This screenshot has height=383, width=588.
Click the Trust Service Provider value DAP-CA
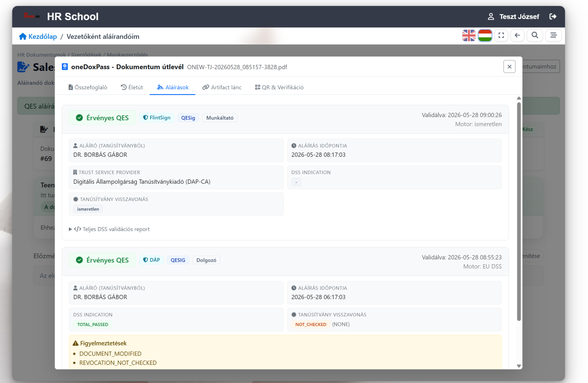[142, 182]
